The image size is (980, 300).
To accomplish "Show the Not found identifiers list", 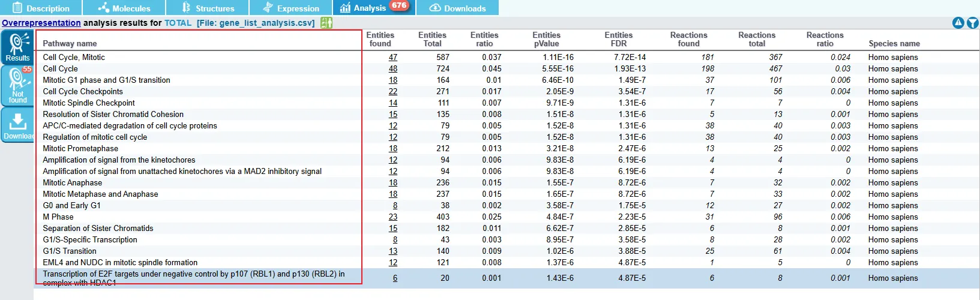I will click(x=17, y=85).
